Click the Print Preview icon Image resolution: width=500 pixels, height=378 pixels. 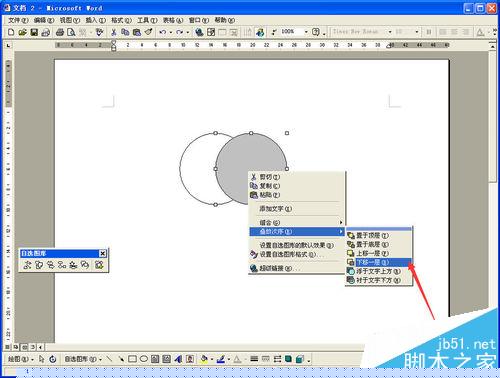pos(71,32)
